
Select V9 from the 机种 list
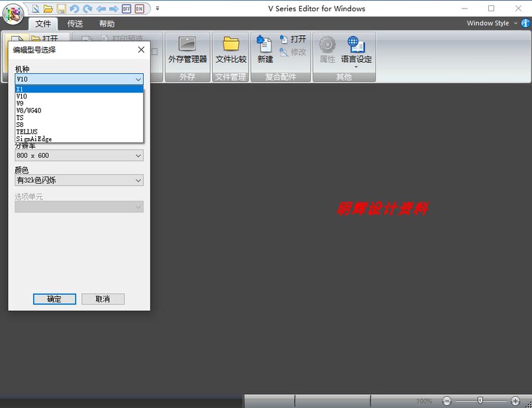coord(79,104)
